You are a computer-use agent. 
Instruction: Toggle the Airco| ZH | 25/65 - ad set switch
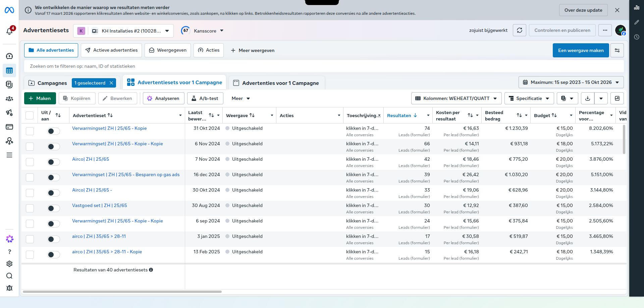pyautogui.click(x=54, y=193)
